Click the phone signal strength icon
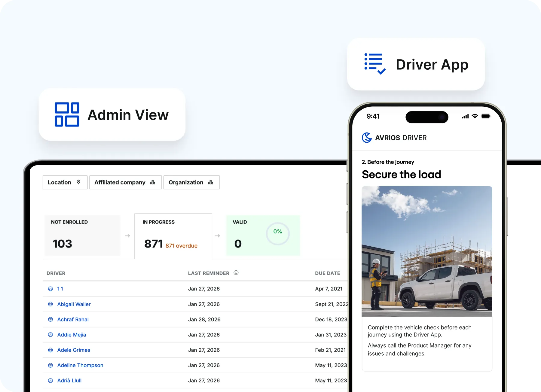The width and height of the screenshot is (541, 392). pos(465,116)
